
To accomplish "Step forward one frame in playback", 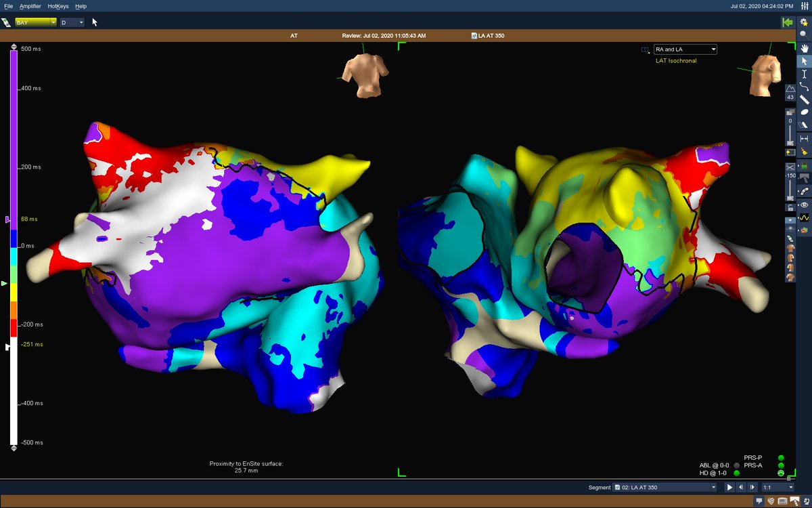I will point(752,487).
